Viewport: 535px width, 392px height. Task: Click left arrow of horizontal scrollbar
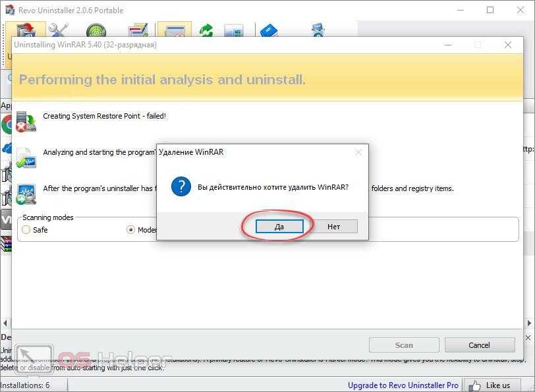click(5, 322)
